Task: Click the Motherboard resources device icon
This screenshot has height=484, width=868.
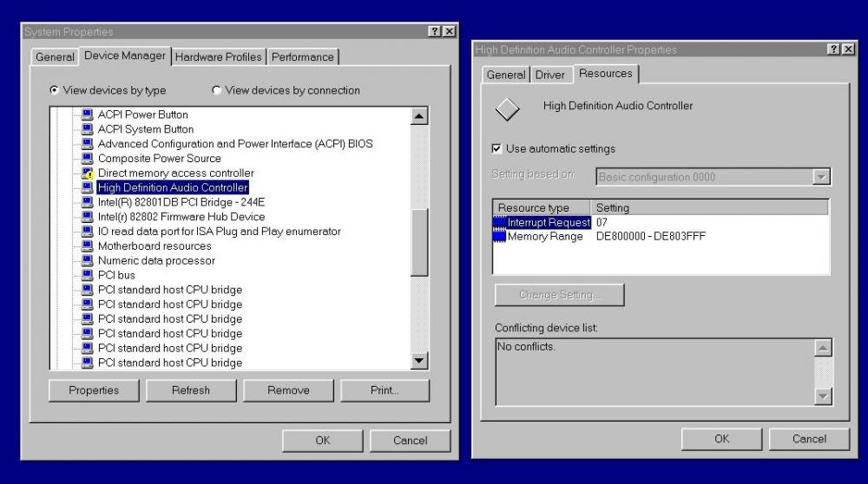Action: tap(87, 246)
